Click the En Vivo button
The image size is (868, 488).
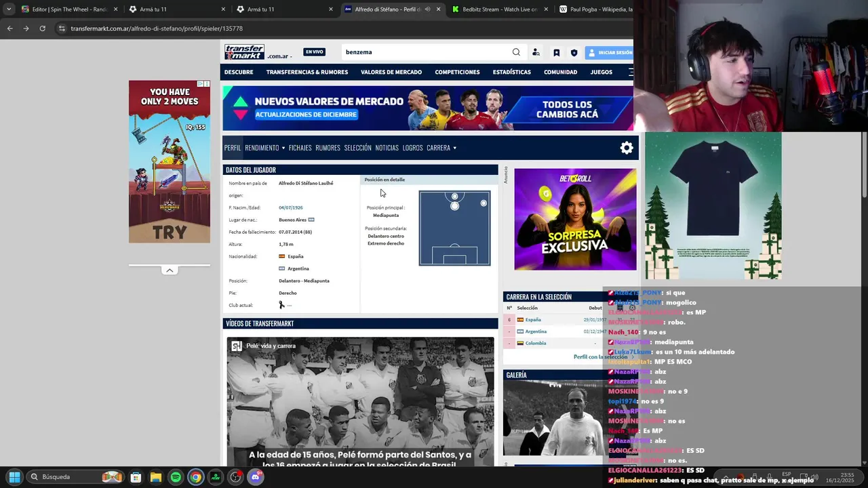point(314,52)
